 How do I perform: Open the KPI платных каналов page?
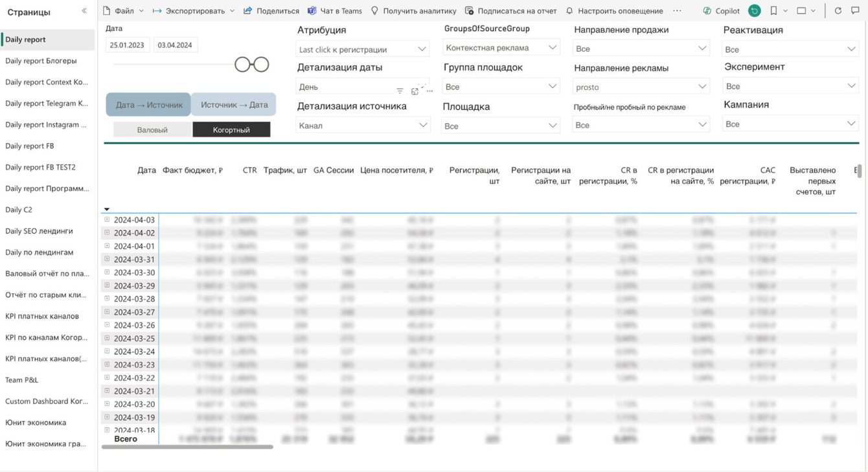point(48,316)
